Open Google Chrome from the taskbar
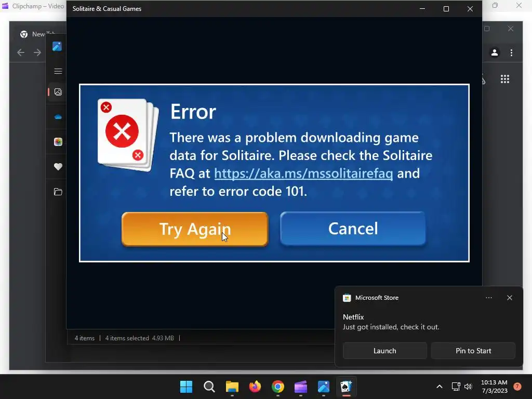The width and height of the screenshot is (532, 399). coord(278,387)
